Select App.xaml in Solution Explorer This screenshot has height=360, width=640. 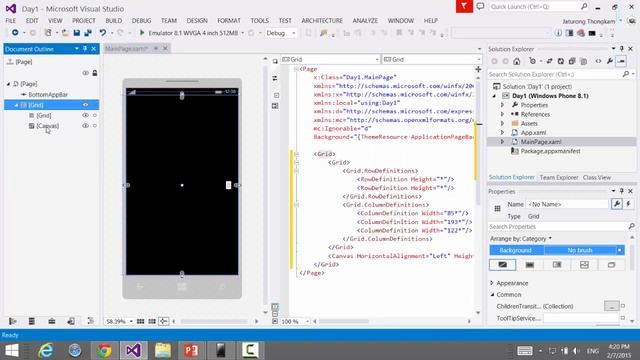point(533,133)
